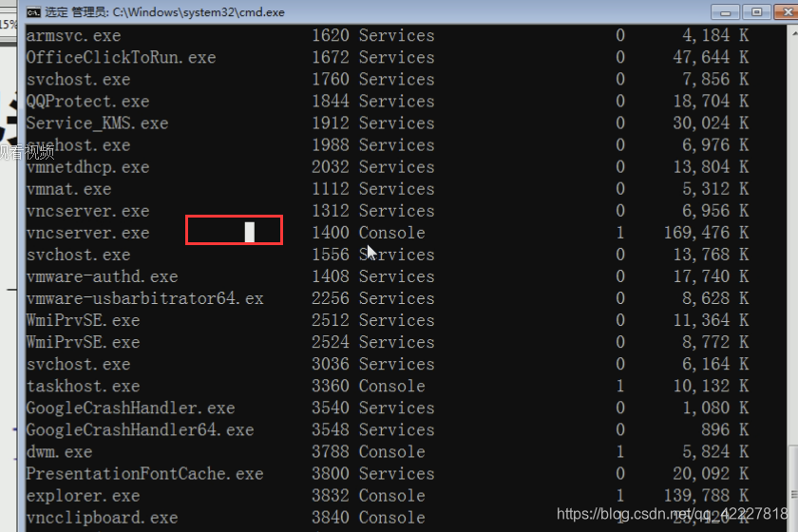Click the vmnetdhcp.exe process name
The height and width of the screenshot is (532, 798).
coord(88,167)
